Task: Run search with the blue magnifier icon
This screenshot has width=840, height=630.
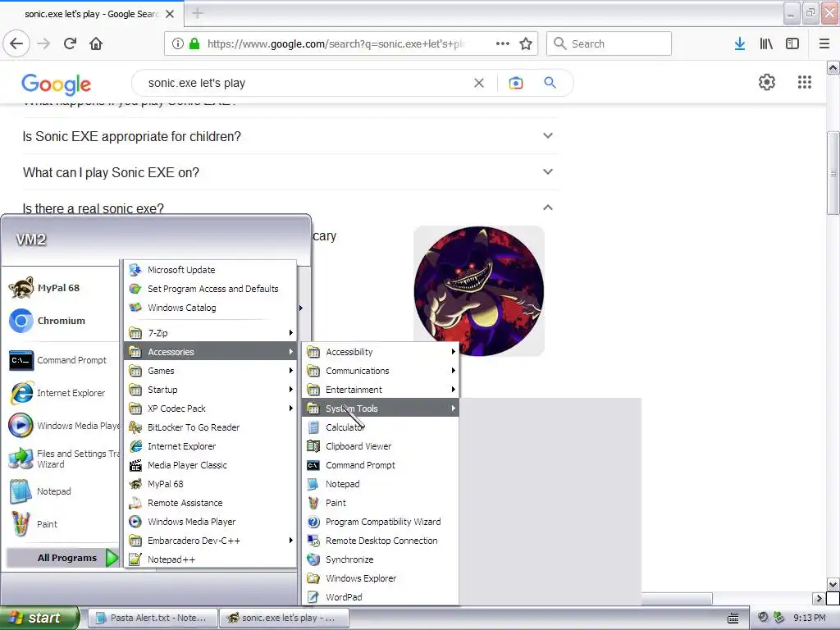Action: (x=550, y=83)
